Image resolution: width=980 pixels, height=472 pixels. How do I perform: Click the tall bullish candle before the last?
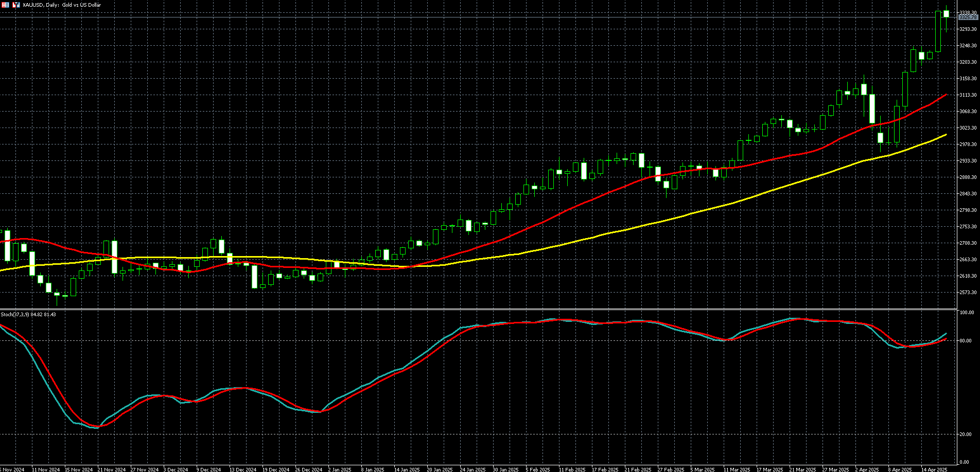coord(938,31)
